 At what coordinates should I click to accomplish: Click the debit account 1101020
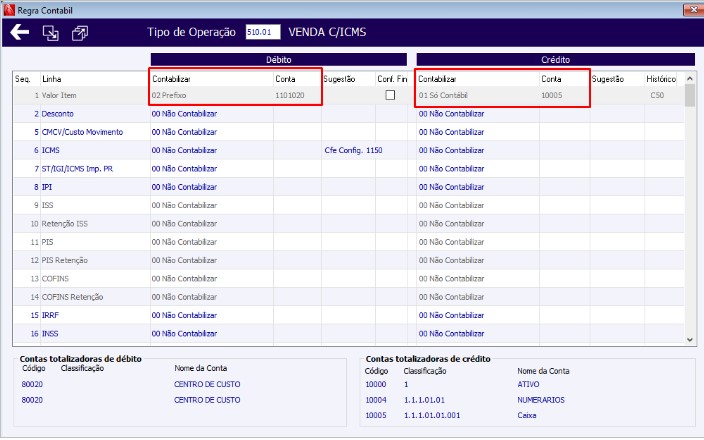pyautogui.click(x=290, y=95)
